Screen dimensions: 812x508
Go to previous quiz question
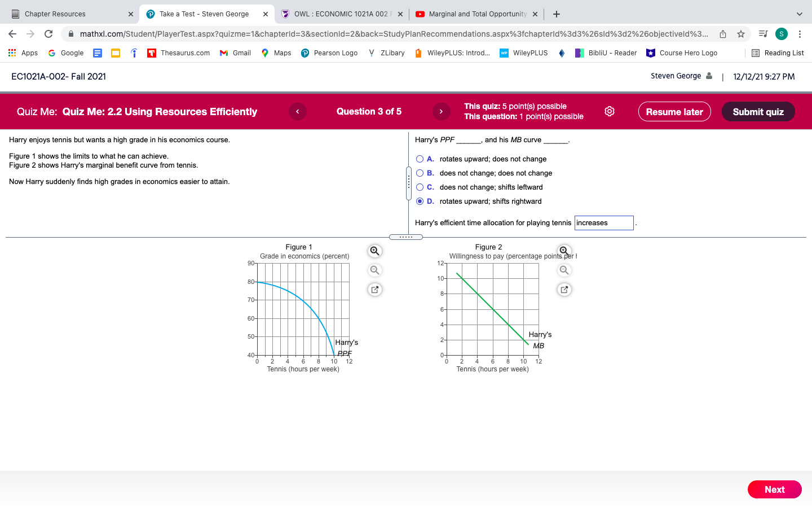298,111
